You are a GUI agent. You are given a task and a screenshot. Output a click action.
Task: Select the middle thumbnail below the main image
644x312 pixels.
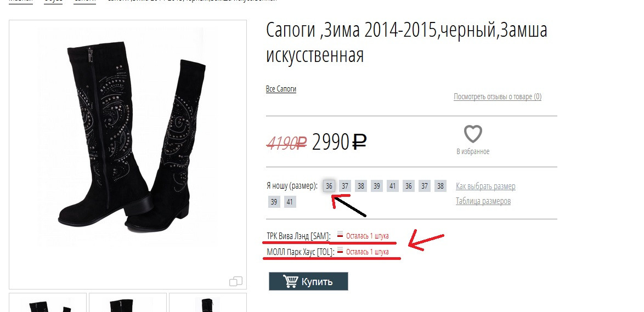tap(128, 303)
